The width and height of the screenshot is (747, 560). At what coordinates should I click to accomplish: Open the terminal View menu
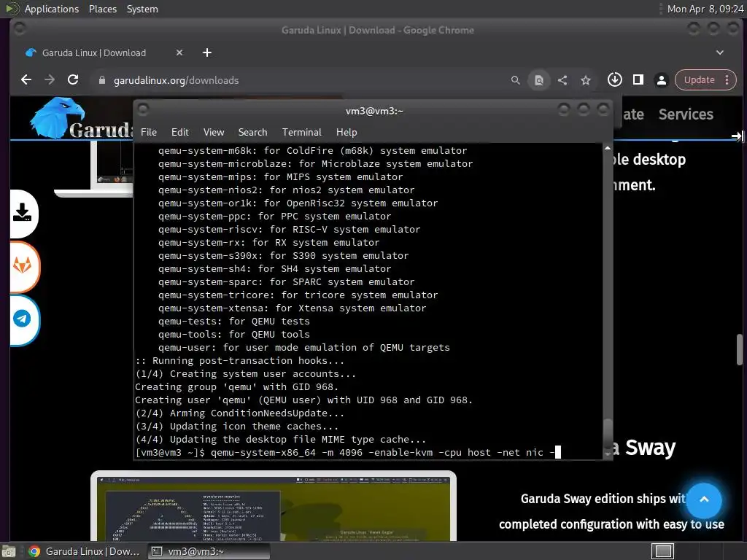point(214,132)
